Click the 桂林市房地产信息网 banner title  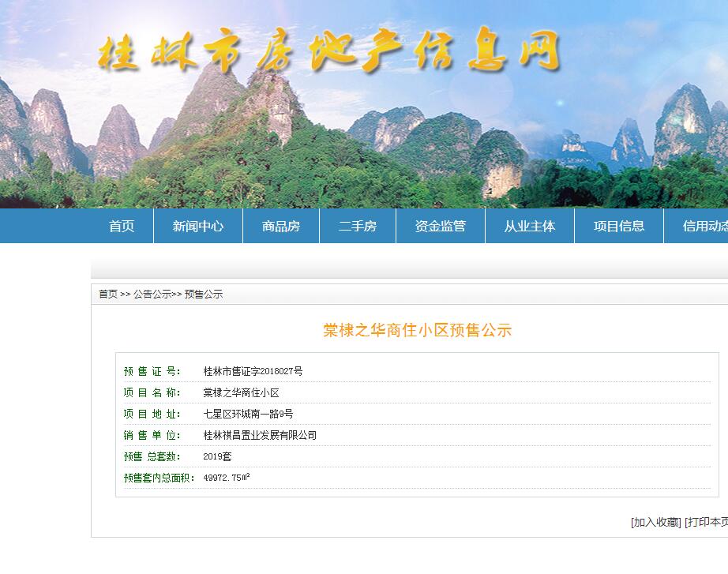coord(328,52)
